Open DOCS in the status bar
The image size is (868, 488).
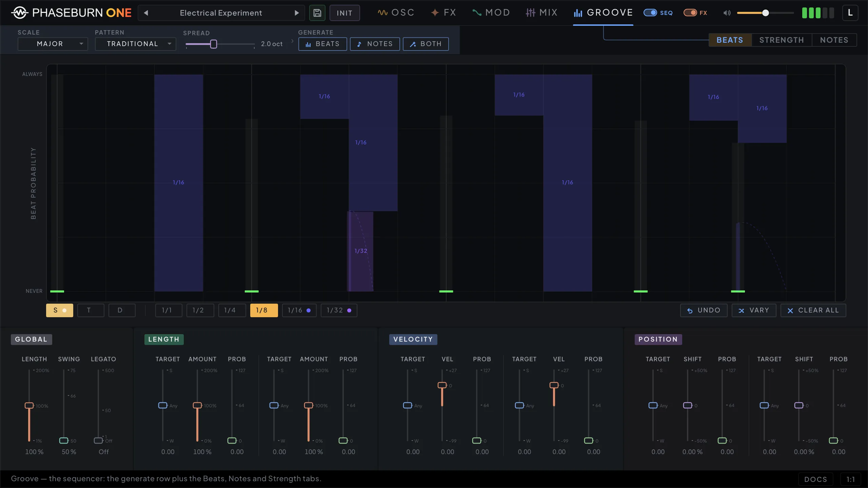[x=815, y=479]
